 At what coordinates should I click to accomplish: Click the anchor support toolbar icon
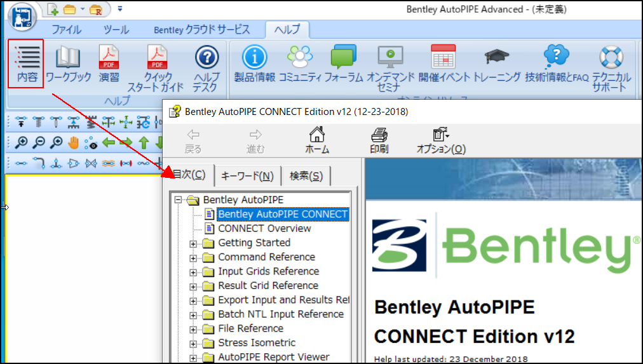pos(20,122)
